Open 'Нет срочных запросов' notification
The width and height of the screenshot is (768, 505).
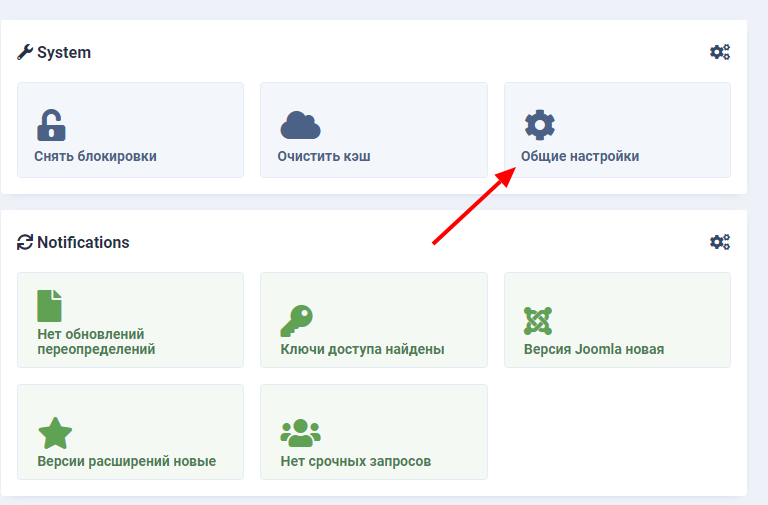[x=374, y=432]
